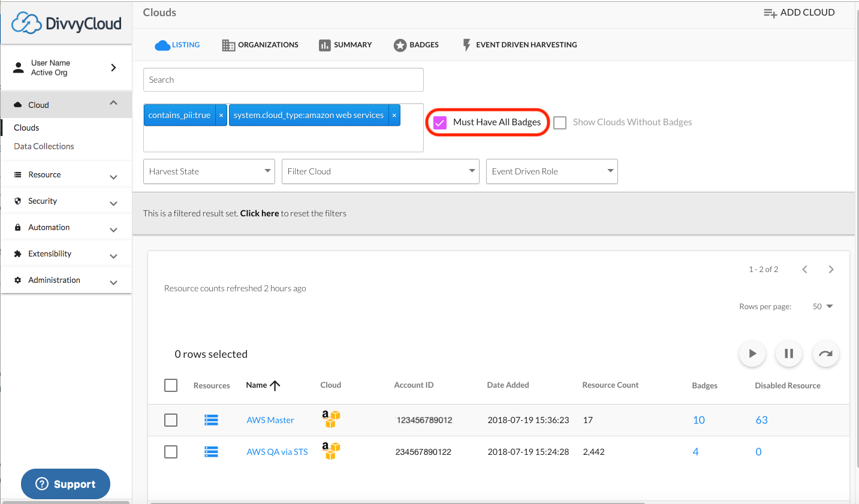
Task: Check Show Clouds Without Badges
Action: point(560,123)
